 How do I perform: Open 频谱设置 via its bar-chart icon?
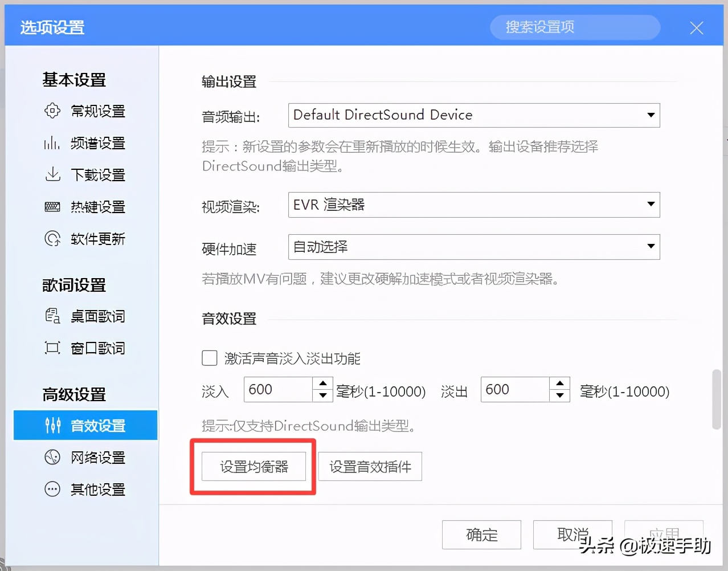51,143
